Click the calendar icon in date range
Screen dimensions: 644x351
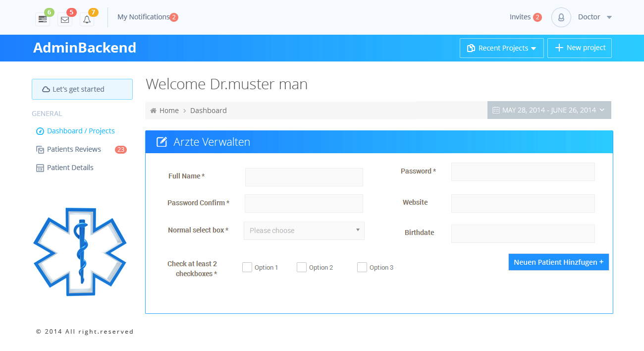coord(496,110)
